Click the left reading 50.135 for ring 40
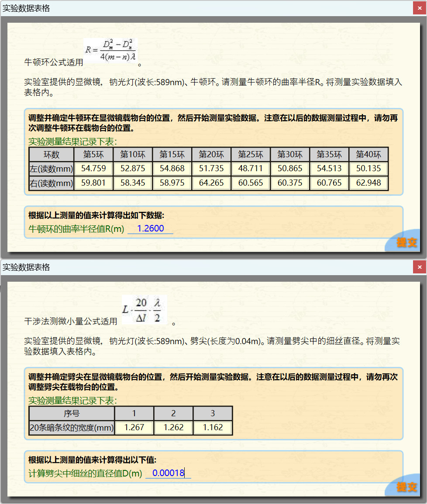The height and width of the screenshot is (504, 427). (x=368, y=169)
